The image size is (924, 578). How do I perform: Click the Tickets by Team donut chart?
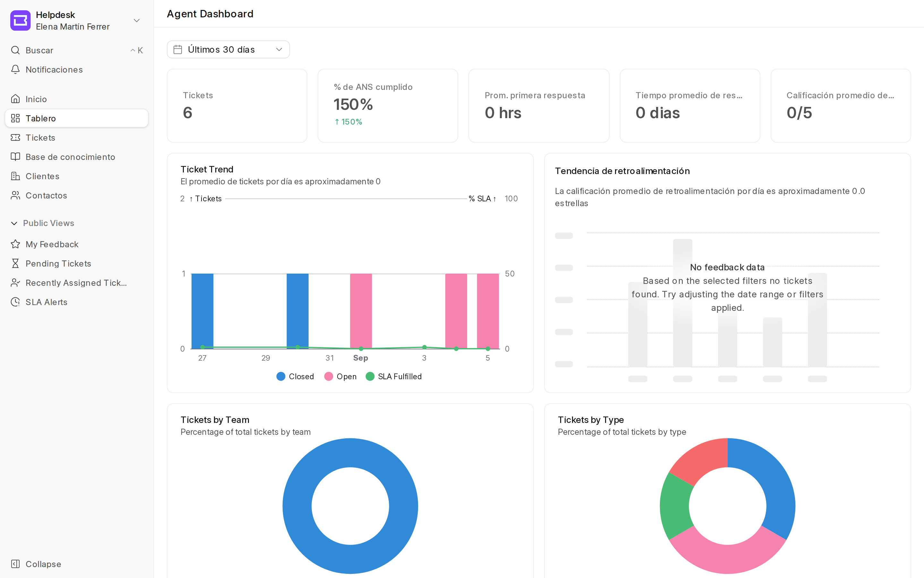pos(350,506)
